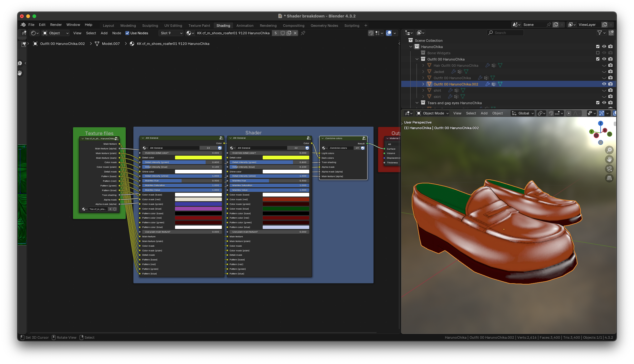Click zoom magnifier in 3D viewport

pyautogui.click(x=609, y=150)
